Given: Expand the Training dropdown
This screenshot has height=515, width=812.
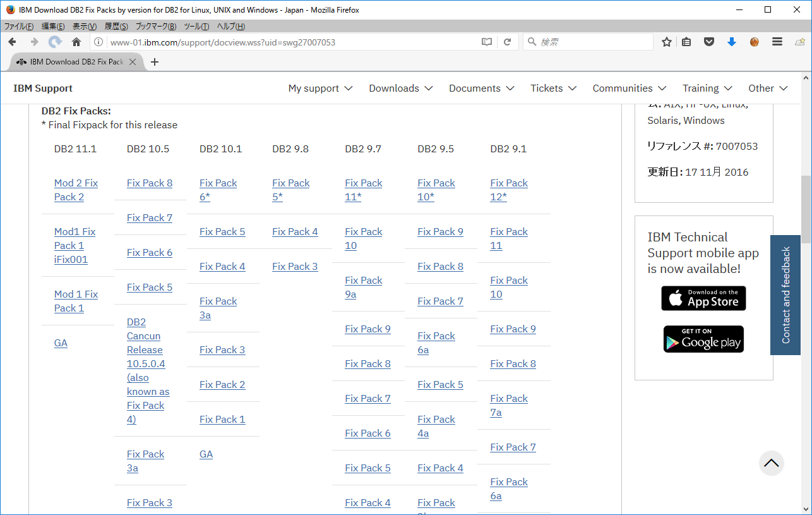Looking at the screenshot, I should 707,88.
